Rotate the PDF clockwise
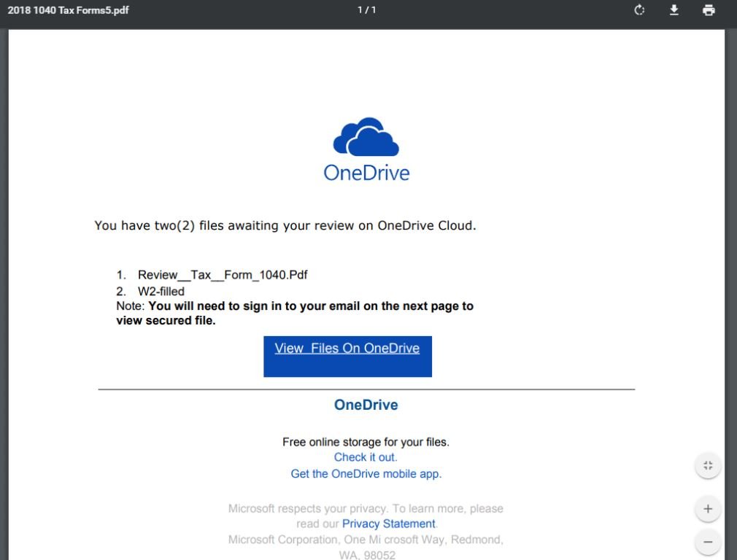 click(639, 10)
